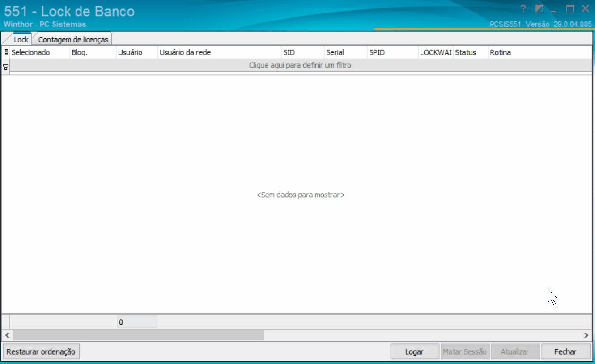Open the Contagem de licenças tab
The height and width of the screenshot is (364, 595).
[x=73, y=39]
